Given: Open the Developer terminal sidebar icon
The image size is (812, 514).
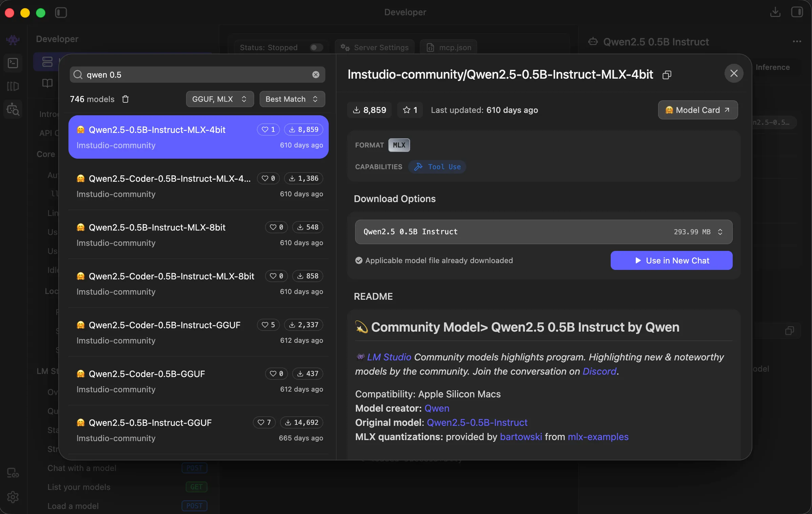Looking at the screenshot, I should coord(13,63).
